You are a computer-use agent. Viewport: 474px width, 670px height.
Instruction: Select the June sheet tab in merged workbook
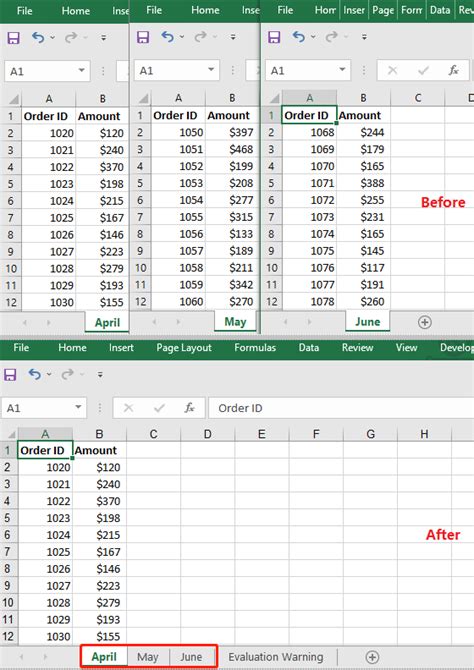coord(191,657)
